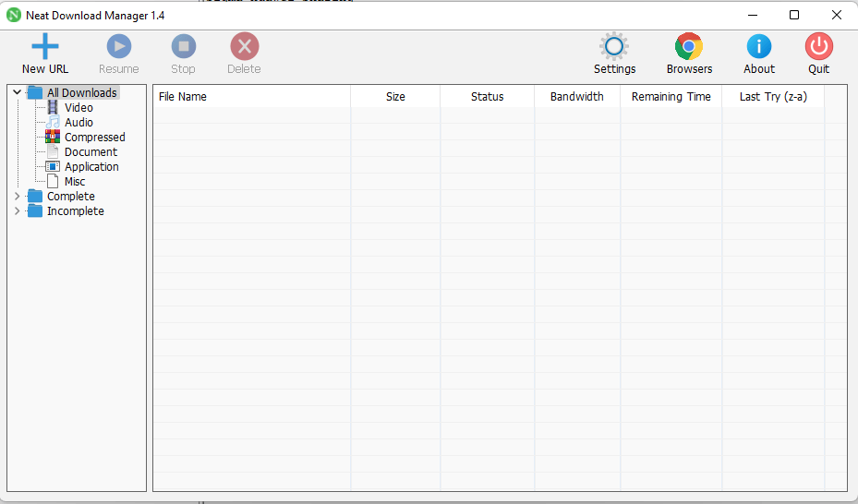Click the Audio music note icon
The width and height of the screenshot is (858, 504).
53,122
